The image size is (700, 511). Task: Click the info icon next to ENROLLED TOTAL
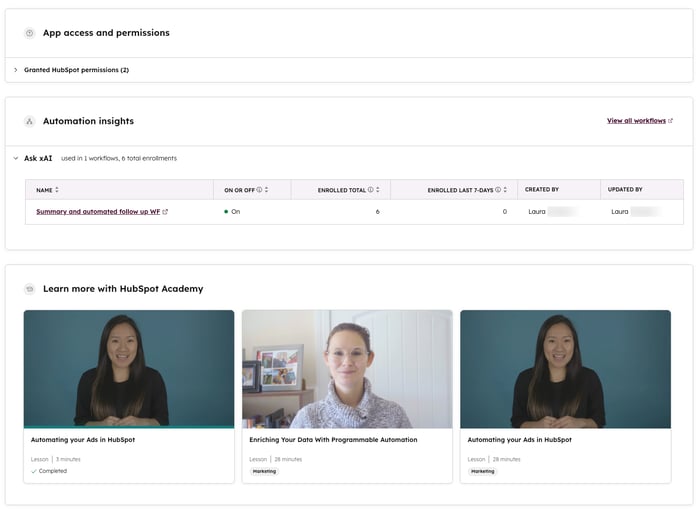click(x=371, y=190)
